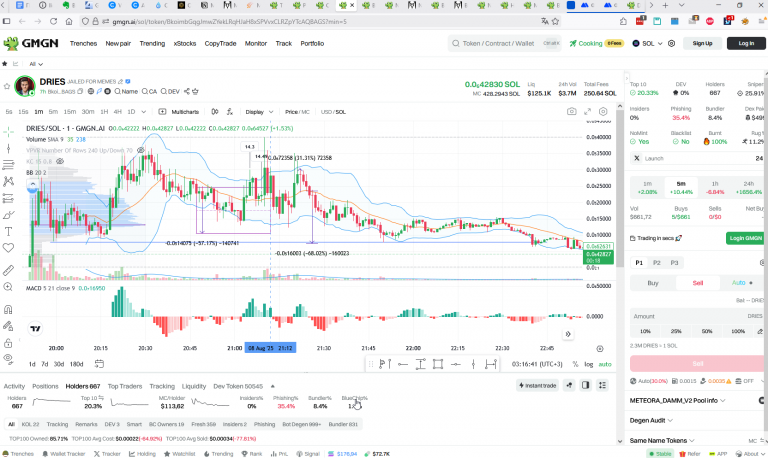Toggle log scale on chart
The image size is (768, 458).
(589, 364)
